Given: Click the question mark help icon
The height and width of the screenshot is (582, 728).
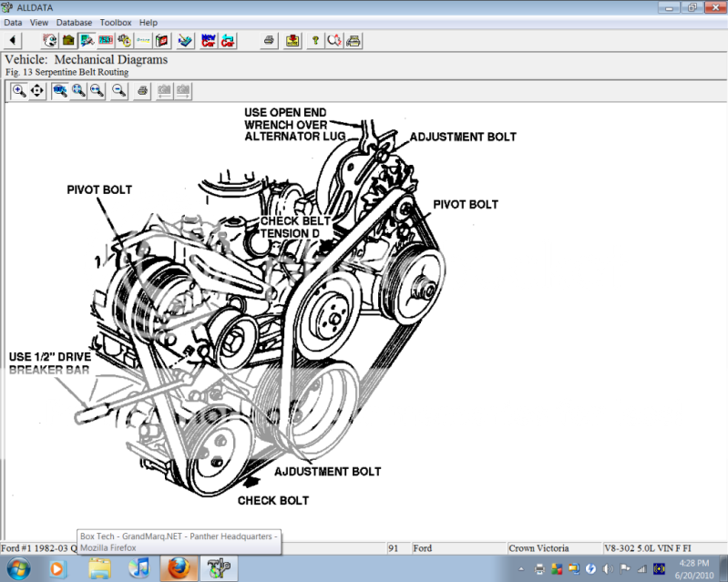Looking at the screenshot, I should (x=314, y=40).
